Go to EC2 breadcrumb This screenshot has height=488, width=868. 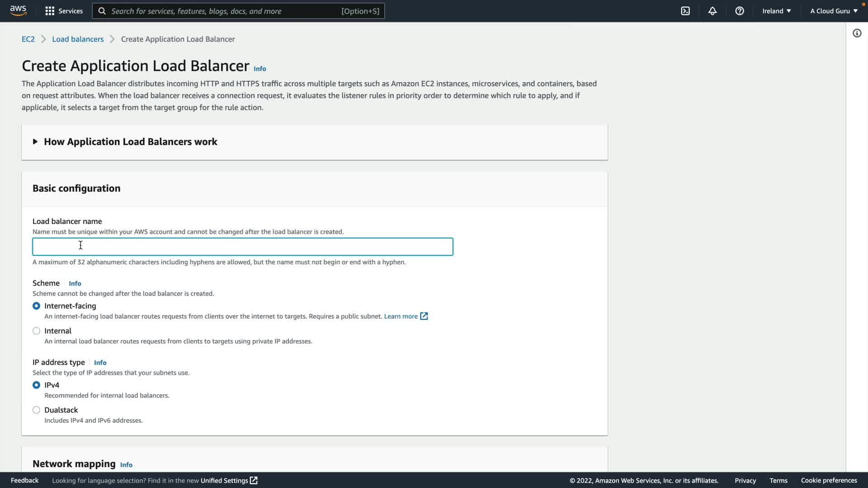coord(28,39)
